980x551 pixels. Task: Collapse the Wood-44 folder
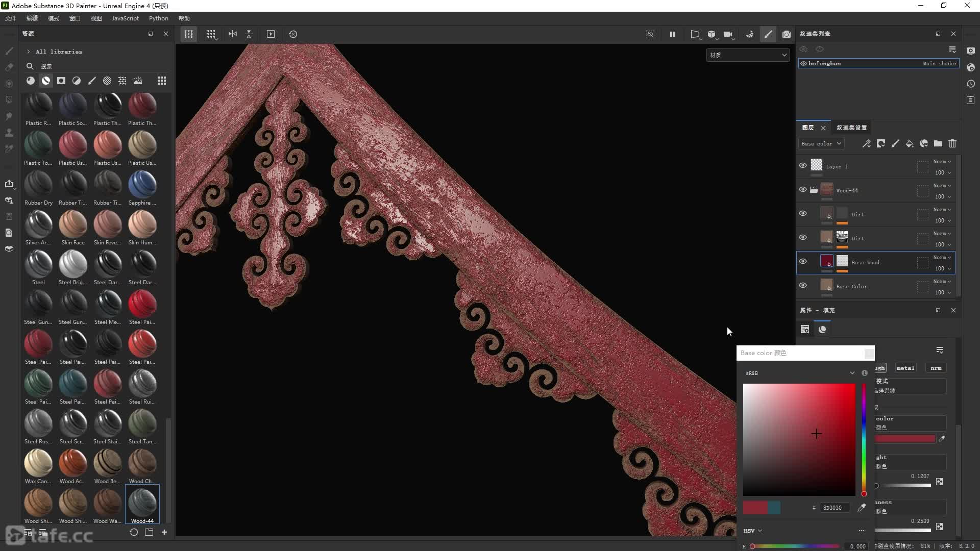814,190
